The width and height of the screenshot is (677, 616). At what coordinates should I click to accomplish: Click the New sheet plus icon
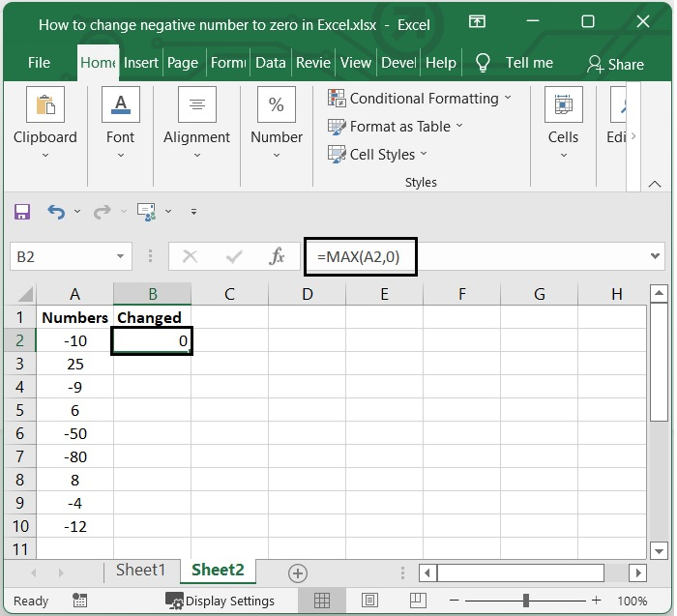(x=298, y=573)
